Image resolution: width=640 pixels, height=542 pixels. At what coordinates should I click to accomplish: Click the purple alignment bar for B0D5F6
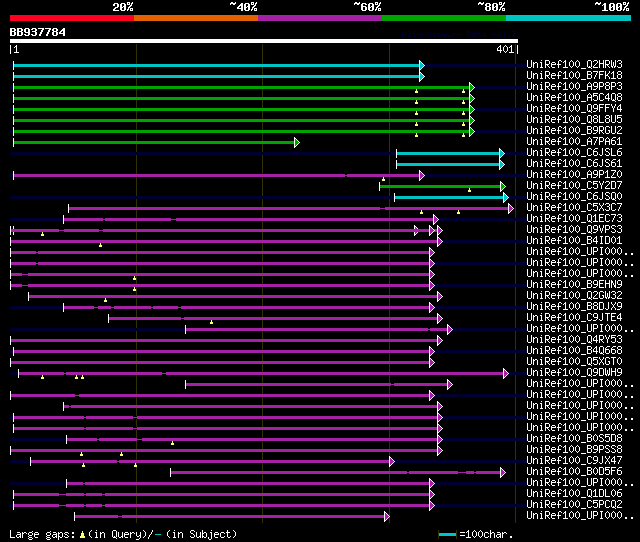coord(336,473)
